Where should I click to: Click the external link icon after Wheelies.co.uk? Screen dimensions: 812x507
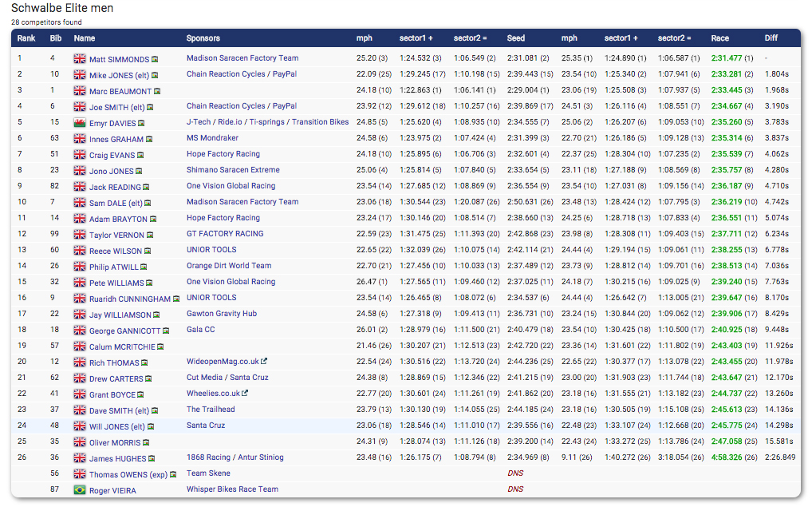point(245,394)
